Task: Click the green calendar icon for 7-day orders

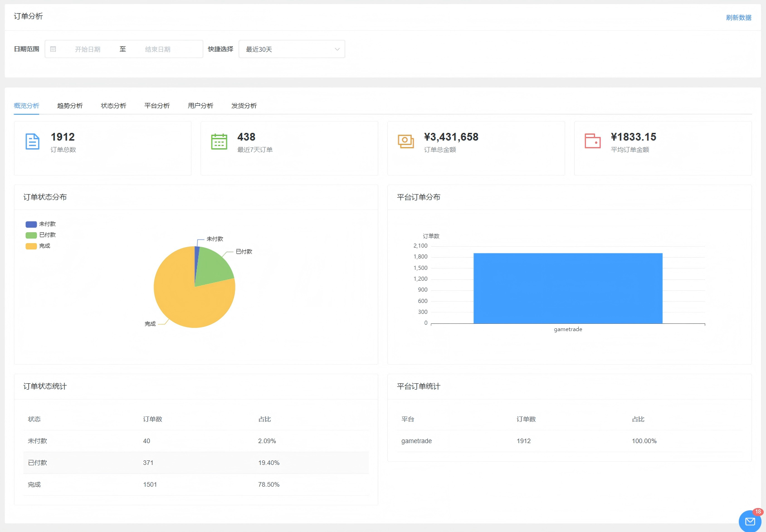Action: [219, 142]
